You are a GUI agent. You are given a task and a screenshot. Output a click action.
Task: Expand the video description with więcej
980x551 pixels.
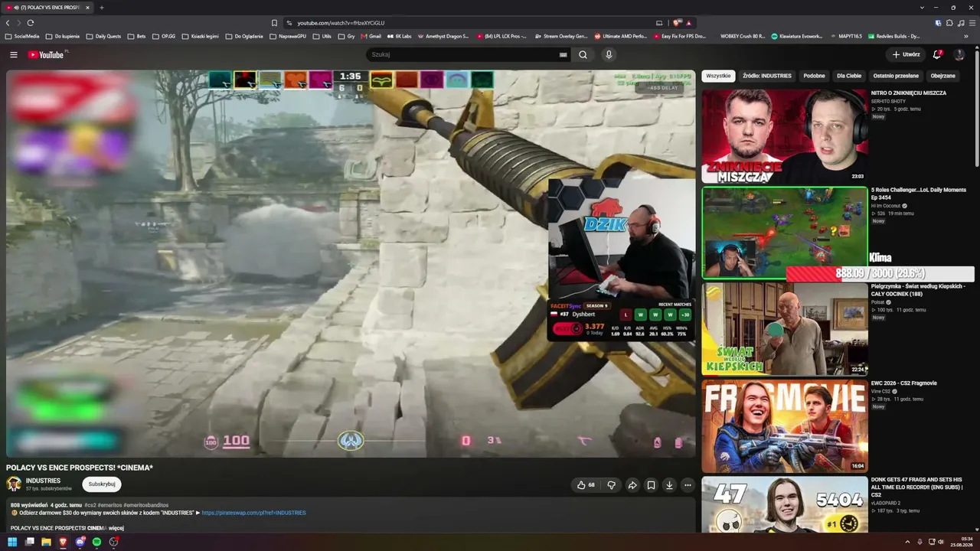116,528
